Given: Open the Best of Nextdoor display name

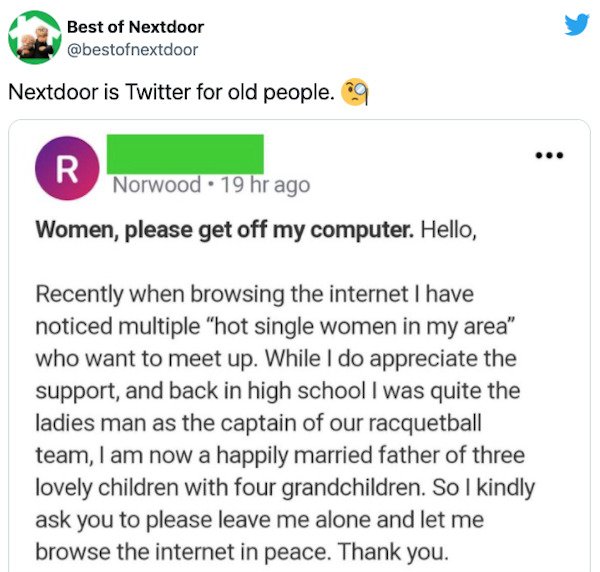Looking at the screenshot, I should coord(135,27).
